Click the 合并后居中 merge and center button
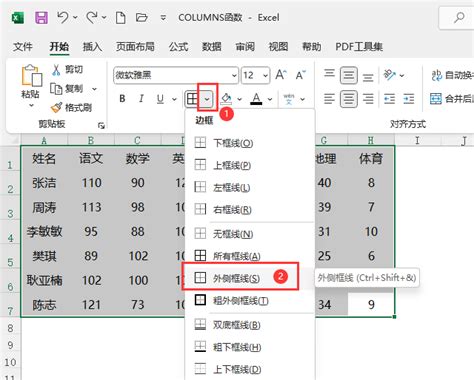This screenshot has width=474, height=380. 452,99
